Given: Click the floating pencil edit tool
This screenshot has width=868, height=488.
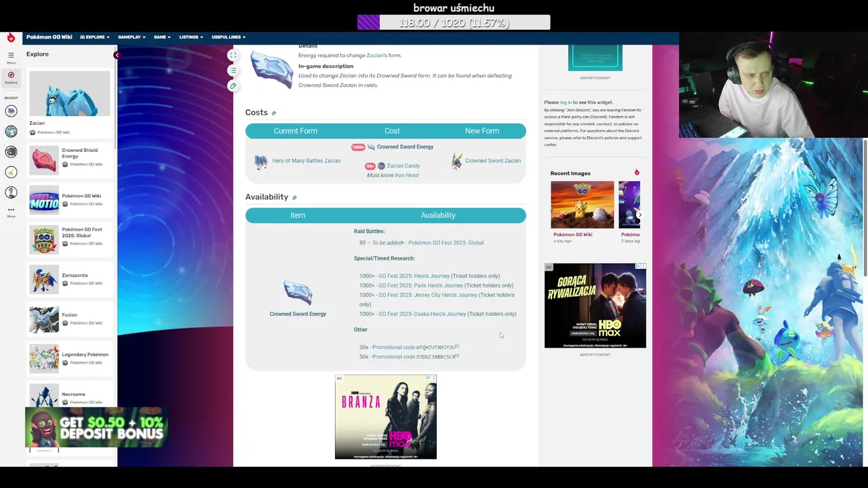Looking at the screenshot, I should 233,85.
